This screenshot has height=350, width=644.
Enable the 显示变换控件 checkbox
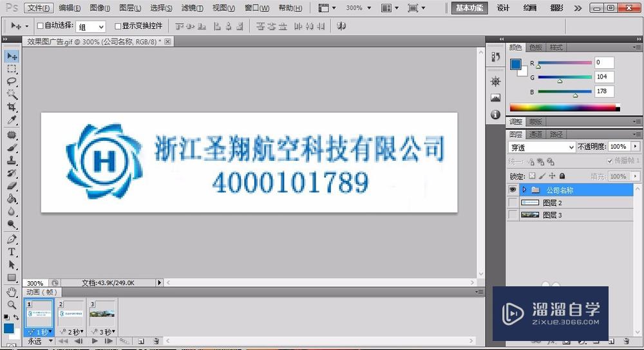118,26
